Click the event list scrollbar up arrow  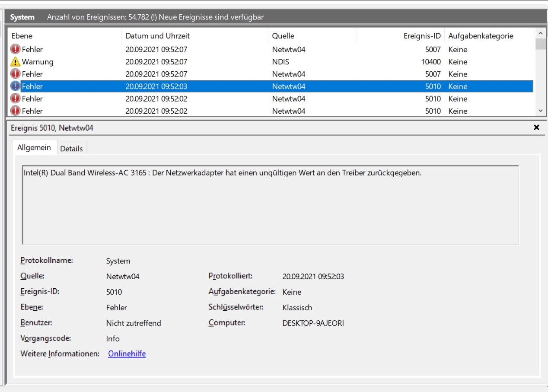540,33
